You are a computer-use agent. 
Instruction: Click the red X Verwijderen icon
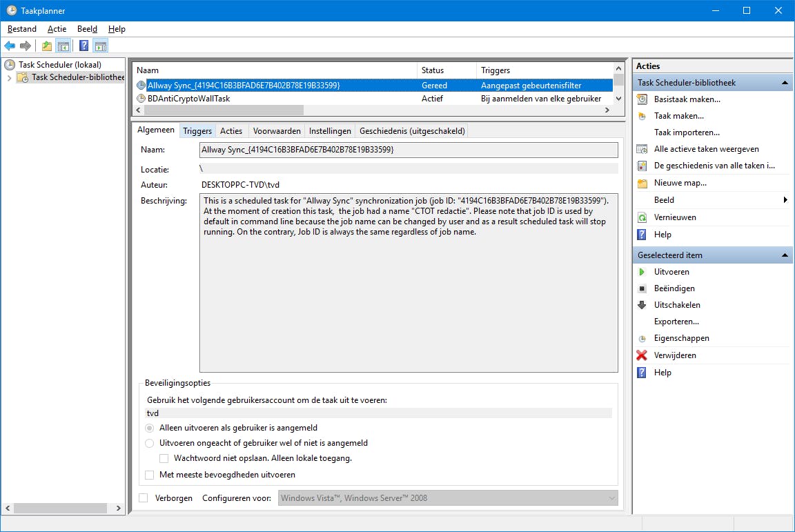tap(642, 355)
